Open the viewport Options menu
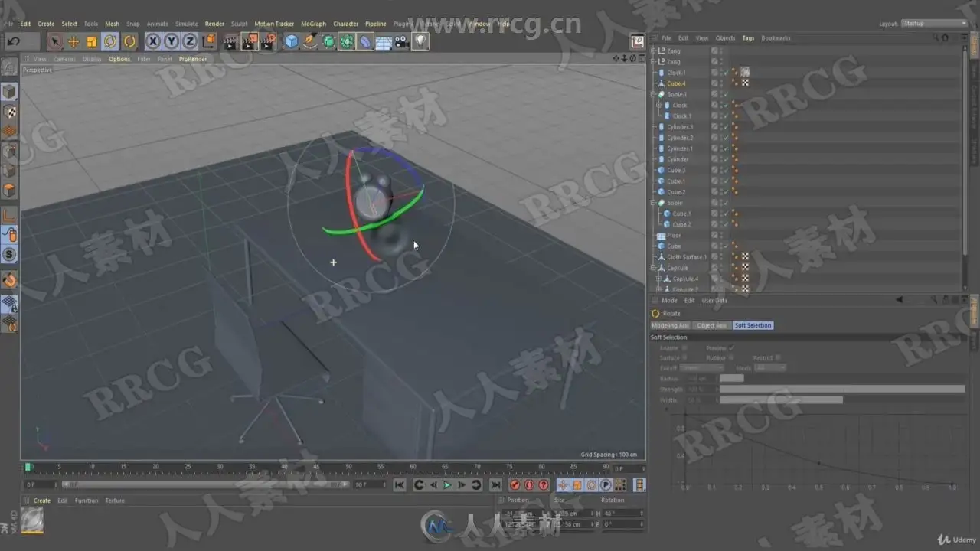The width and height of the screenshot is (980, 551). point(119,59)
